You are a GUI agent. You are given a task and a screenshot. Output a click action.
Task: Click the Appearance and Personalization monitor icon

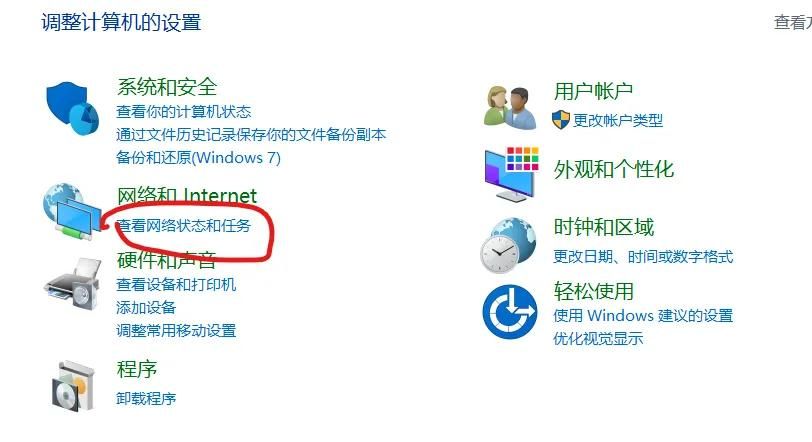pyautogui.click(x=512, y=174)
